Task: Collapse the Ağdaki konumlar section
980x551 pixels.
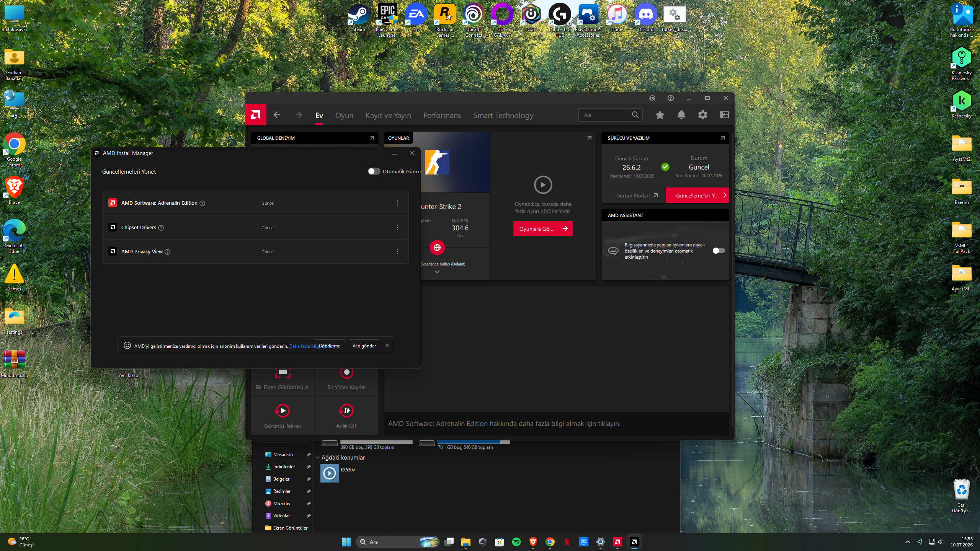Action: (318, 458)
